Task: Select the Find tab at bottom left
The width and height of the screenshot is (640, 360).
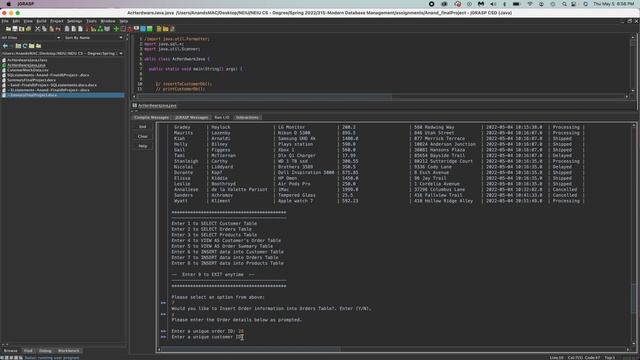Action: [x=28, y=351]
